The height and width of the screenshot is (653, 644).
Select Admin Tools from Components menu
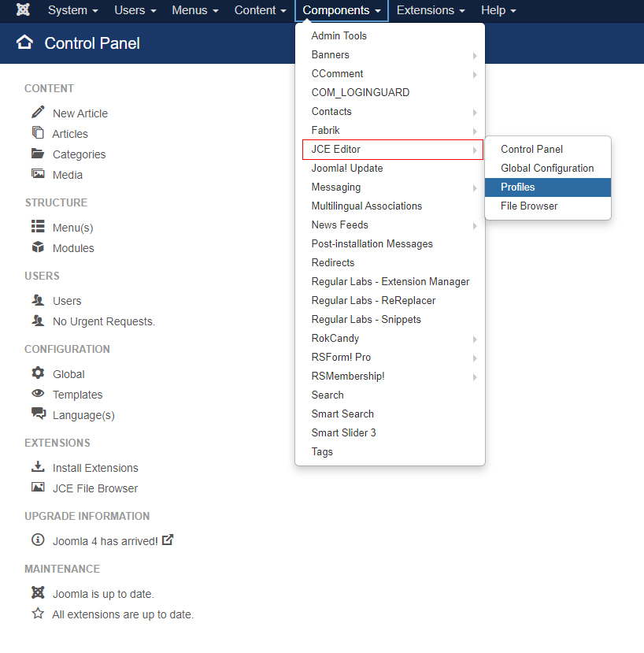tap(390, 35)
